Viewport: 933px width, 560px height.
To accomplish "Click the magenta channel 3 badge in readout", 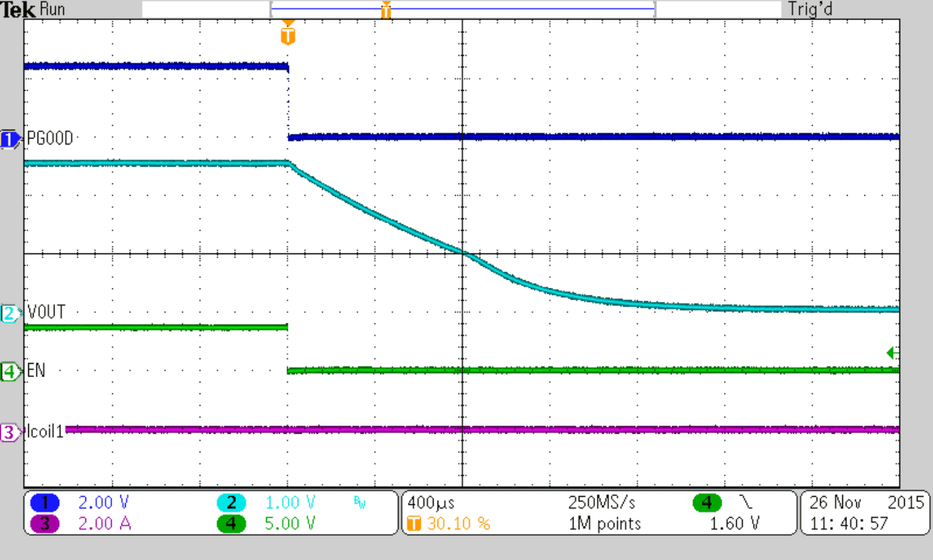I will 45,524.
